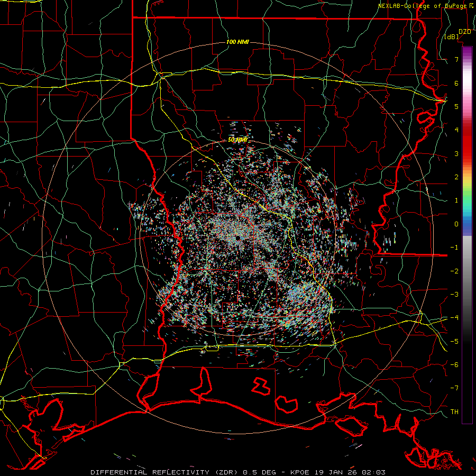Screen dimensions: 476x476
Task: Click the 100 NMI range ring label
Action: tap(237, 42)
